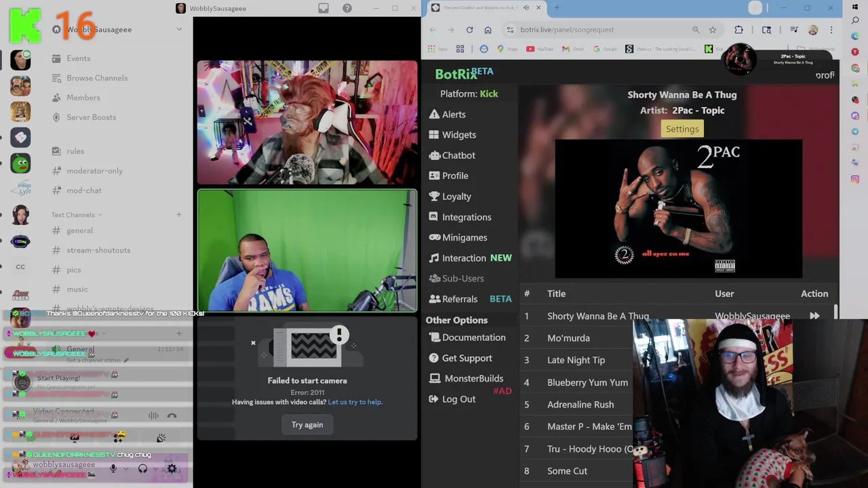
Task: Select Blueberry Yum Yum song row
Action: [576, 382]
